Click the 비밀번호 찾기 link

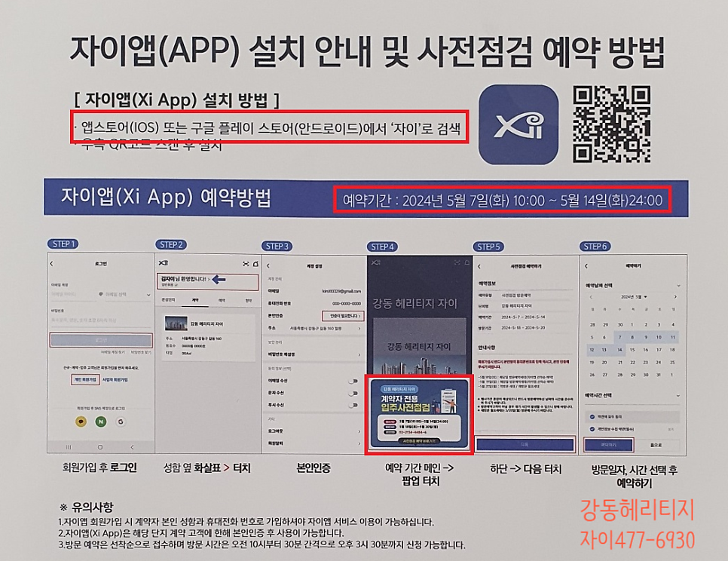(141, 352)
